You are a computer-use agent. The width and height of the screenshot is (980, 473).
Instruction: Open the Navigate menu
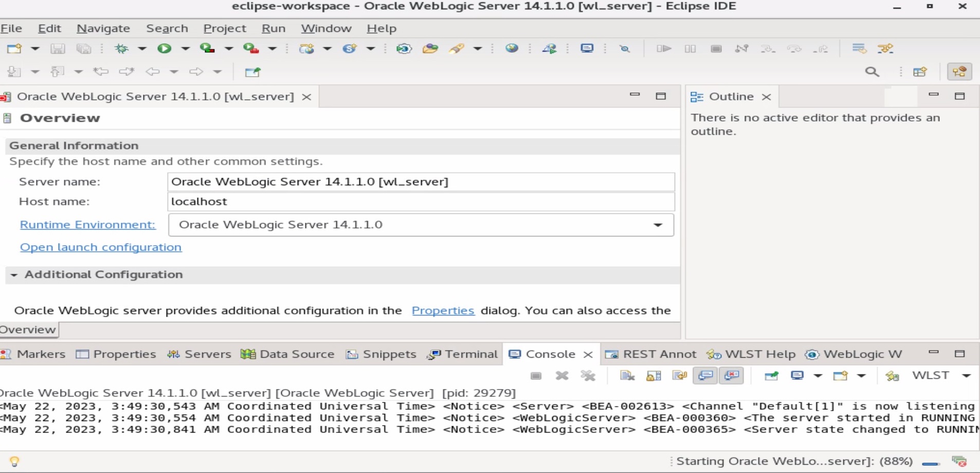[103, 28]
